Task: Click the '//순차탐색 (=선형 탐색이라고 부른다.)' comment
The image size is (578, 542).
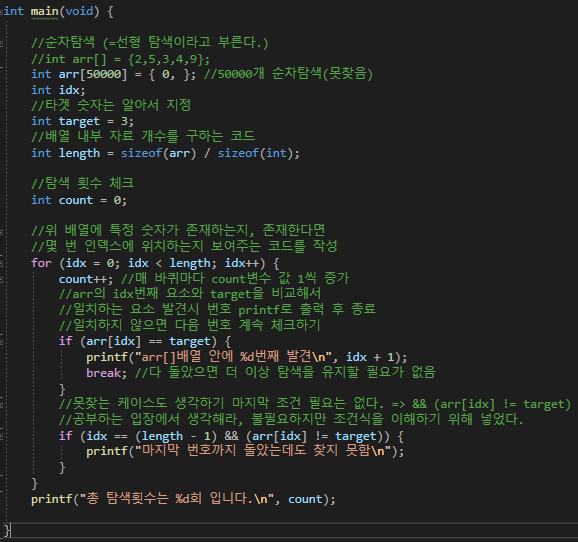Action: 150,42
